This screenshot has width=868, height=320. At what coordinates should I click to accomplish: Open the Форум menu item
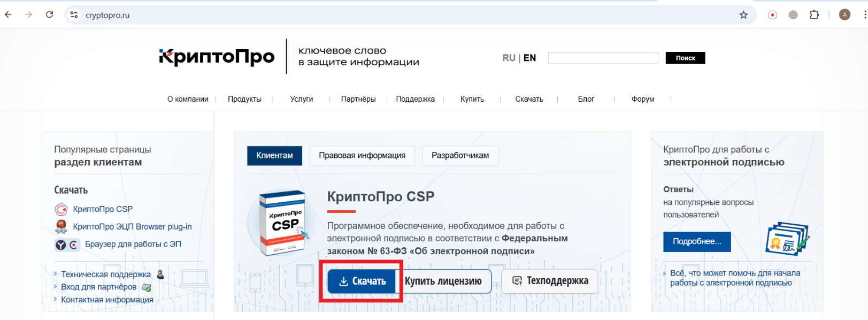[x=643, y=99]
